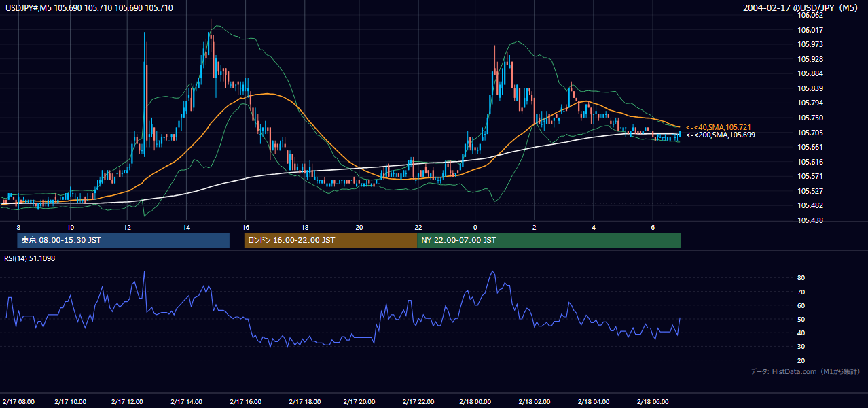
Task: Click the USDJPY#,M5 chart title header
Action: (88, 7)
